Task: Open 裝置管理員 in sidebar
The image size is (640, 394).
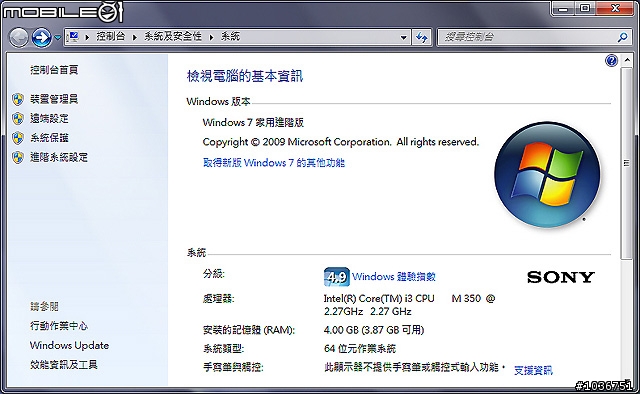Action: 54,99
